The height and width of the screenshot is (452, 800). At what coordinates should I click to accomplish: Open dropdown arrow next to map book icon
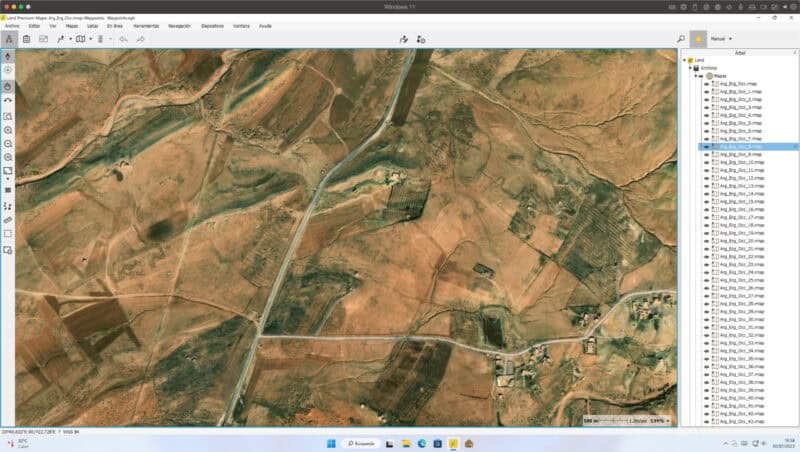[90, 39]
